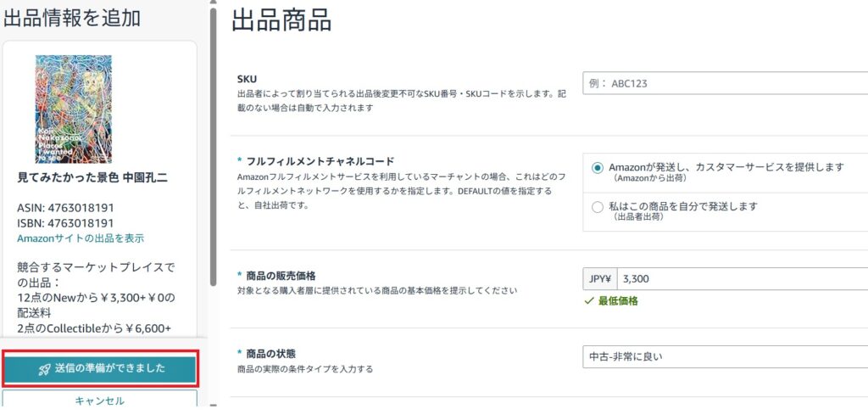This screenshot has width=868, height=420.
Task: Click the ISBN number line
Action: coord(65,223)
